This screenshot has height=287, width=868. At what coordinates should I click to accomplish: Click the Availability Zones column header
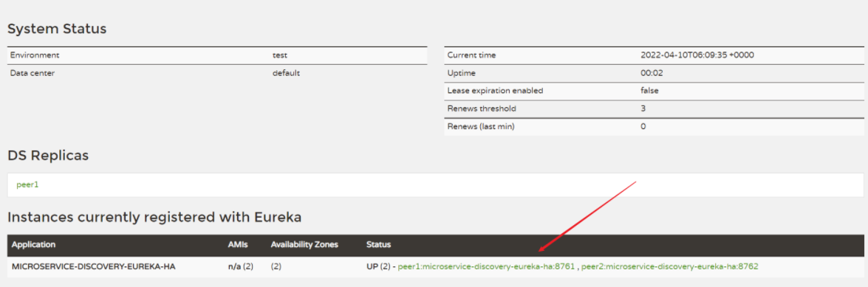click(x=304, y=244)
